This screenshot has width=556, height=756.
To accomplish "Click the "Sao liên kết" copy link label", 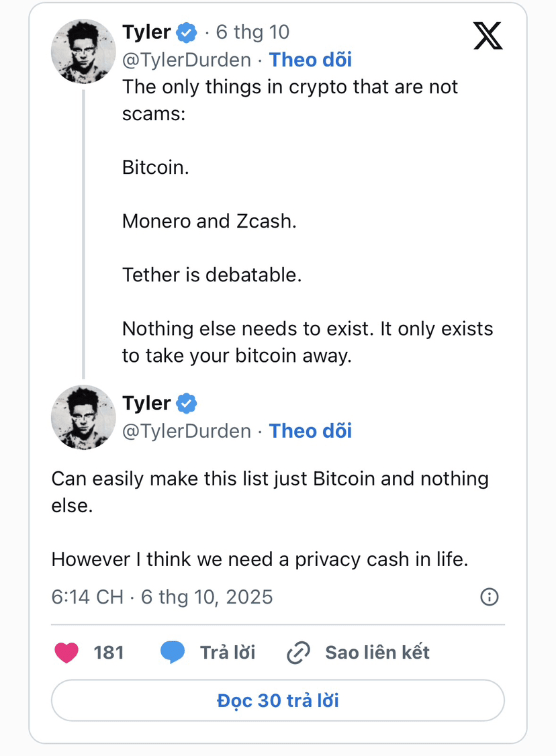I will tap(377, 653).
